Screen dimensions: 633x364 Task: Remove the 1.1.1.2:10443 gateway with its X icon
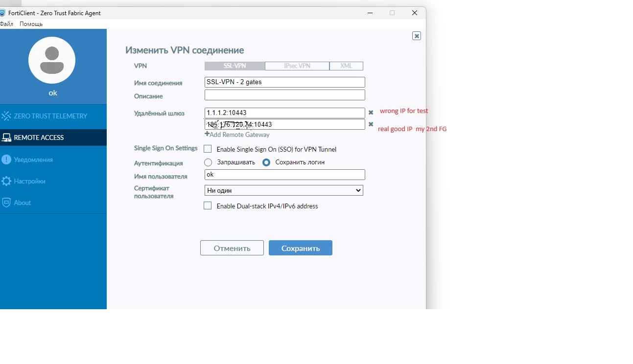(371, 113)
